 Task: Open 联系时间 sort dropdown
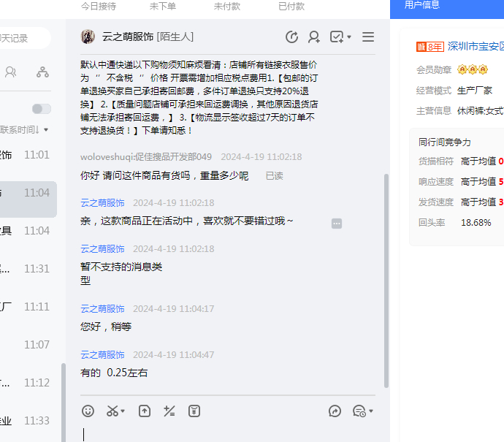click(x=24, y=130)
